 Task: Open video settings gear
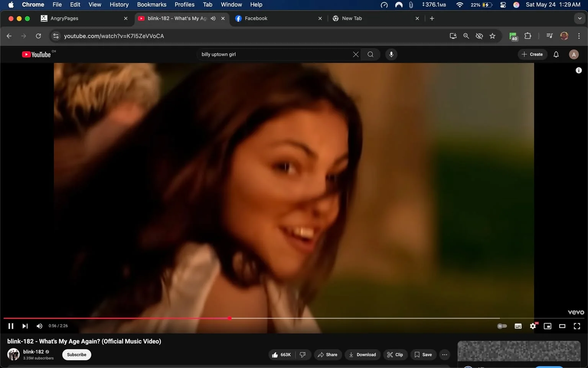[533, 326]
